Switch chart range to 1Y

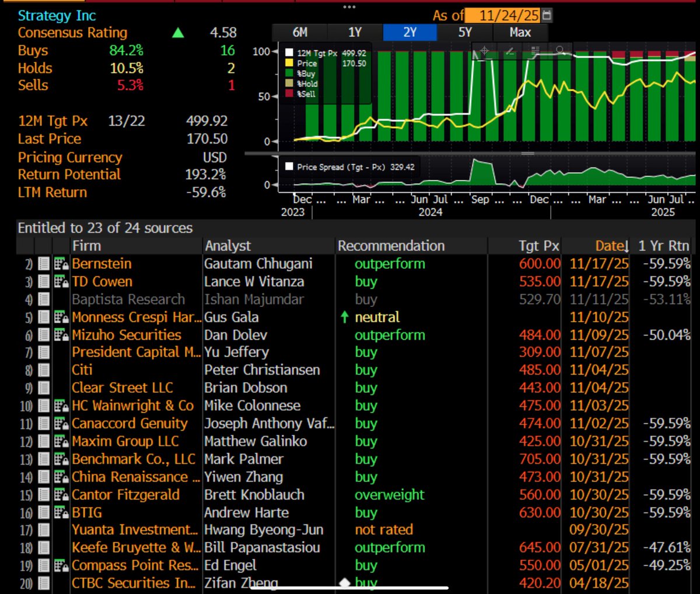click(355, 32)
